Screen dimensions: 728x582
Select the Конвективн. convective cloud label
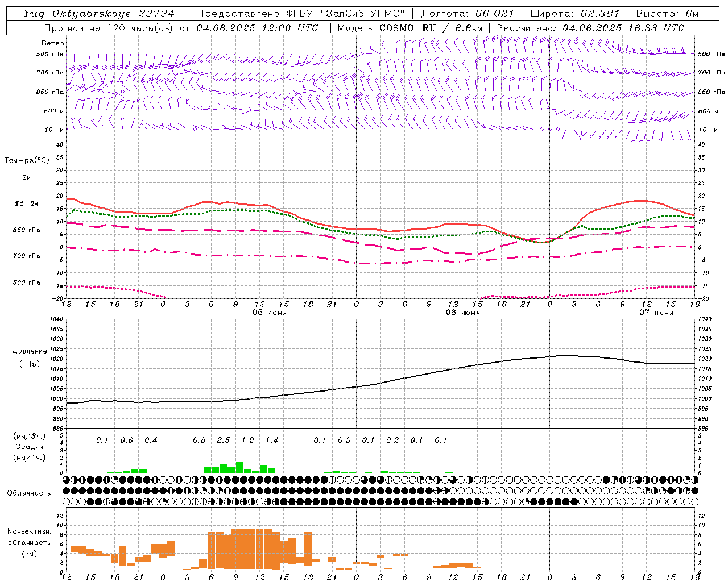(29, 531)
